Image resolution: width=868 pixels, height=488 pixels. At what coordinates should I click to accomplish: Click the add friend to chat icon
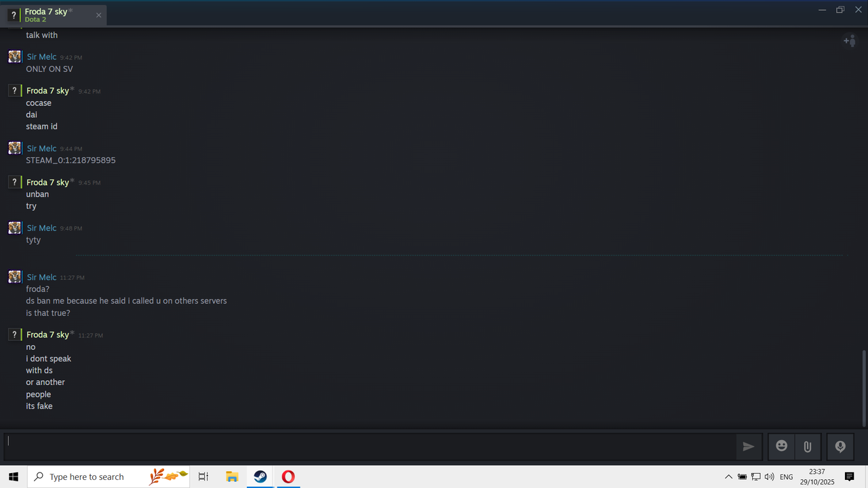tap(849, 41)
